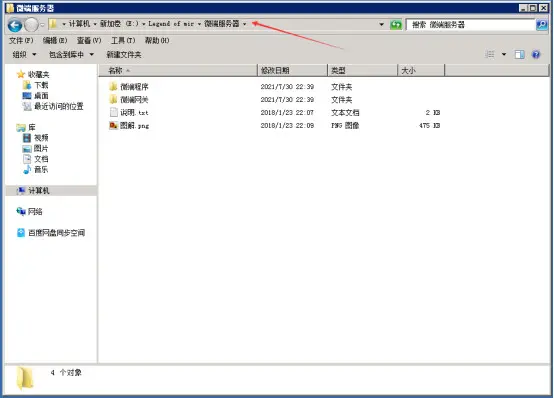Viewport: 554px width, 398px height.
Task: Select Legend of mir in address path
Action: pos(171,24)
